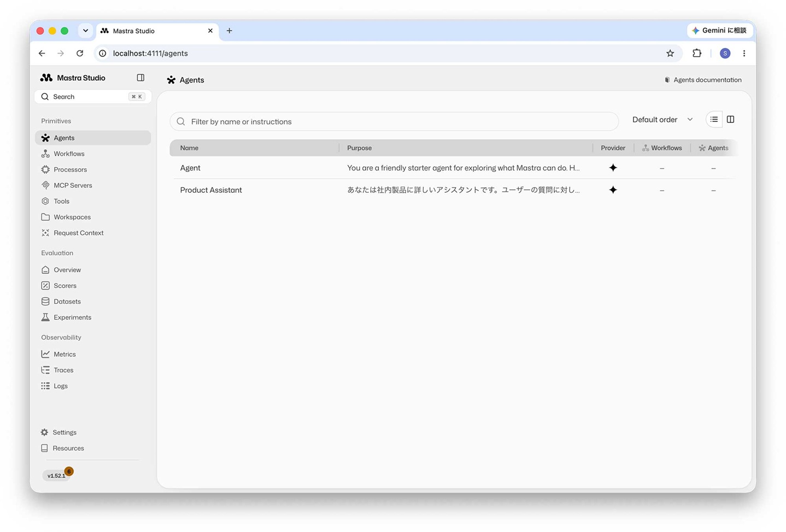
Task: Click the Name column header
Action: [x=189, y=148]
